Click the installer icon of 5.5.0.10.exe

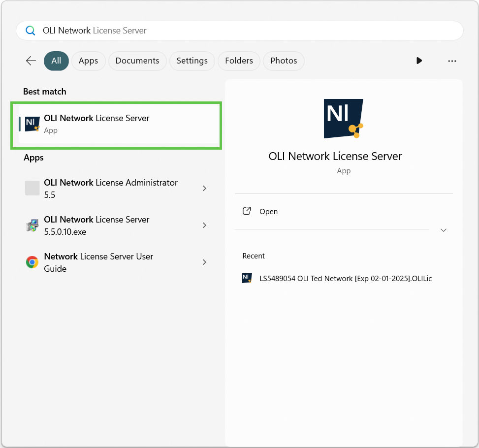click(x=32, y=225)
